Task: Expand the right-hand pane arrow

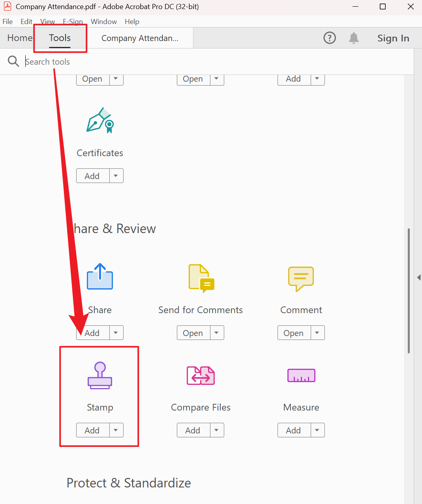Action: coord(419,278)
